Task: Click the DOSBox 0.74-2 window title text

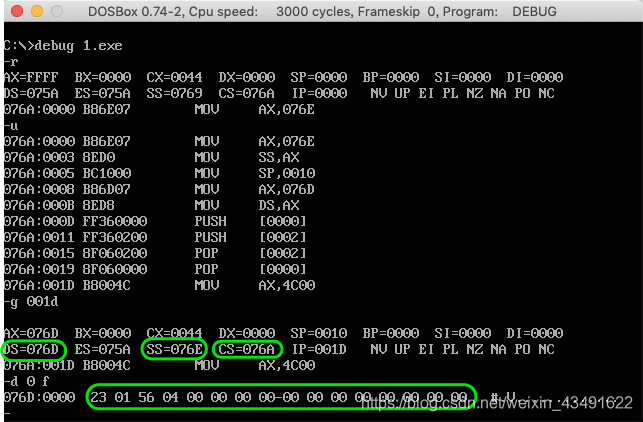Action: pyautogui.click(x=322, y=11)
